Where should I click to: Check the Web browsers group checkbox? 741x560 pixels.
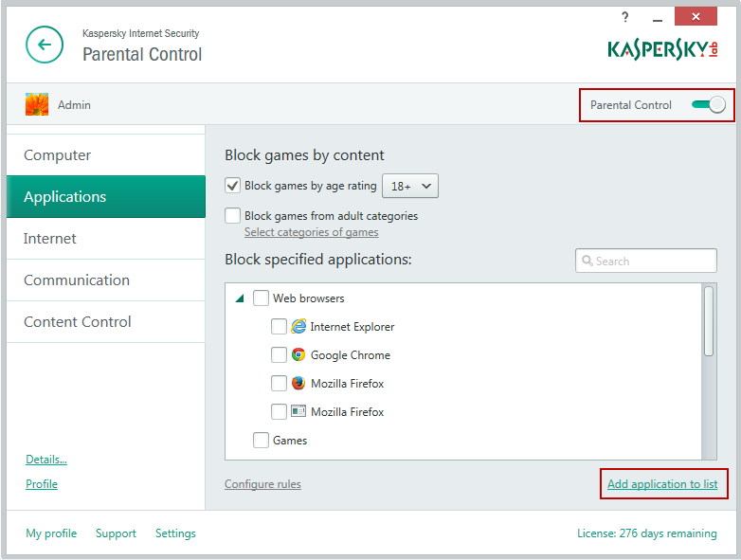pos(261,298)
